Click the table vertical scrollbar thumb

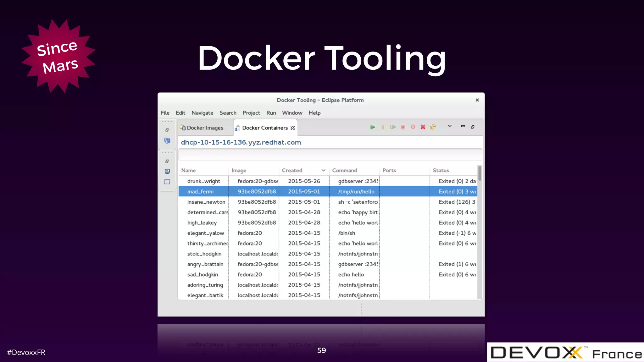pos(480,173)
